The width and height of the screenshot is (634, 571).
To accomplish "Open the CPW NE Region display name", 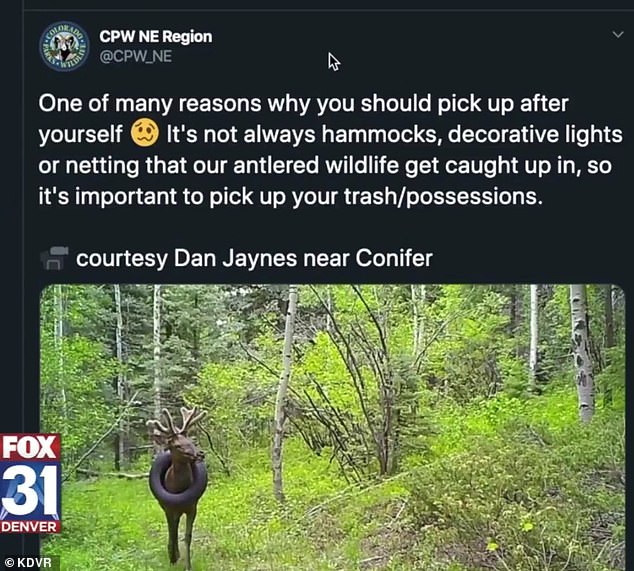I will point(156,37).
